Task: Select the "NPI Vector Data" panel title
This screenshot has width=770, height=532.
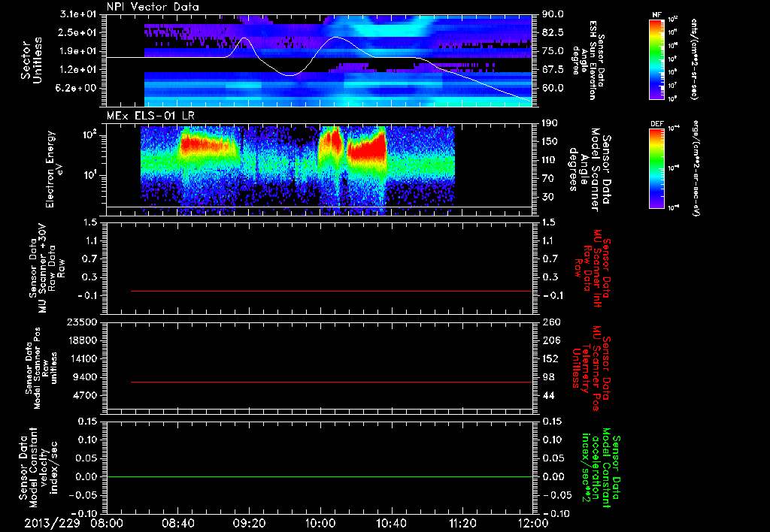Action: pos(153,7)
